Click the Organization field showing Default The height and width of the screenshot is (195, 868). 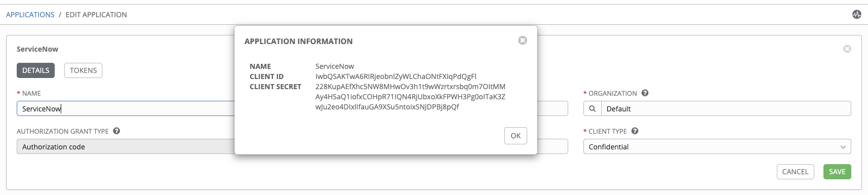[726, 108]
